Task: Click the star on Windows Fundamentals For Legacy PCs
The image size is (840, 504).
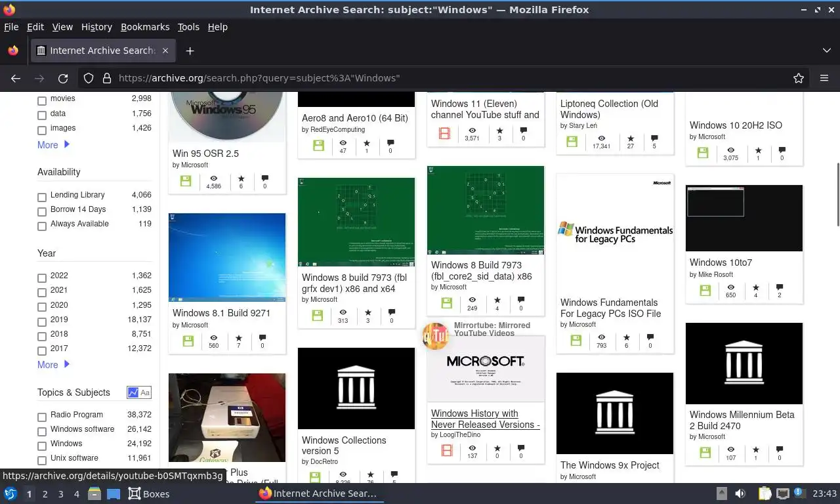Action: 626,337
